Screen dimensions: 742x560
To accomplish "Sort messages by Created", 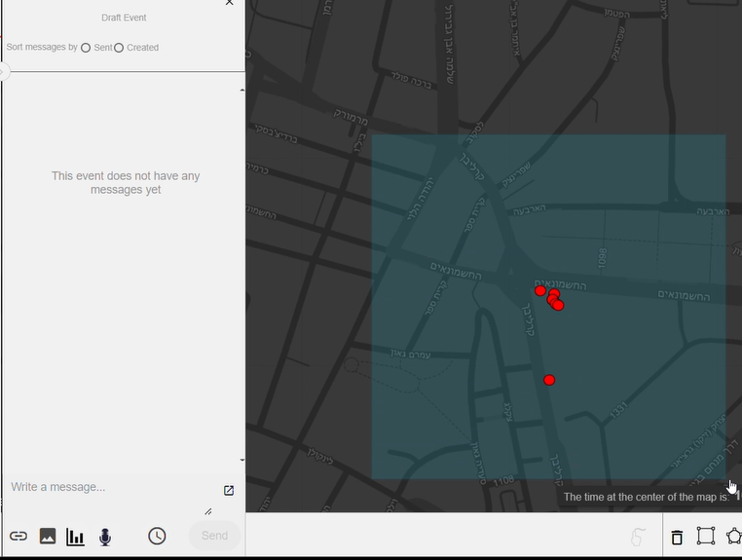I will [119, 48].
